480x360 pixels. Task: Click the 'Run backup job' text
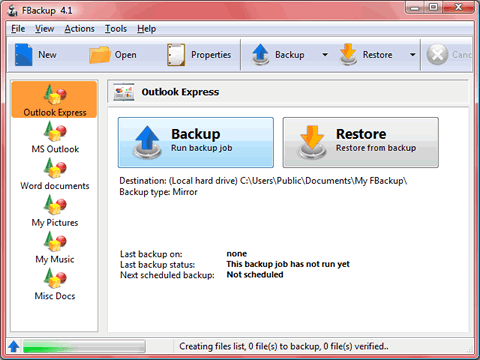[202, 148]
